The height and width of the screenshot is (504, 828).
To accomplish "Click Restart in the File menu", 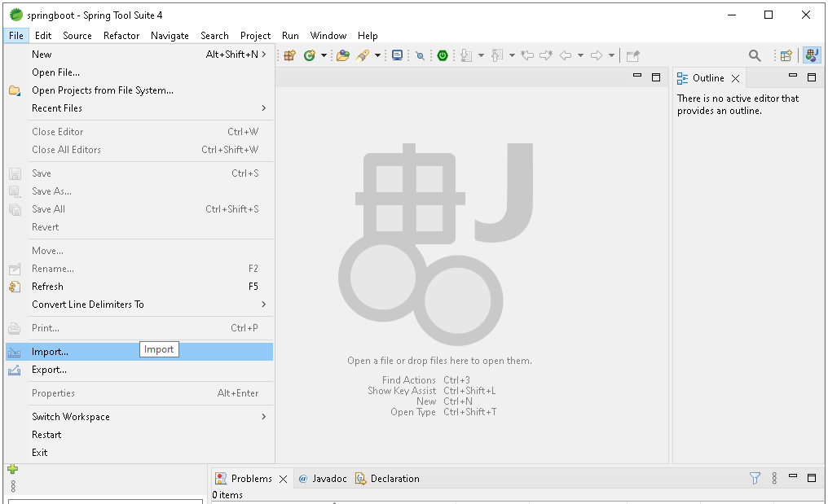I will (139, 435).
